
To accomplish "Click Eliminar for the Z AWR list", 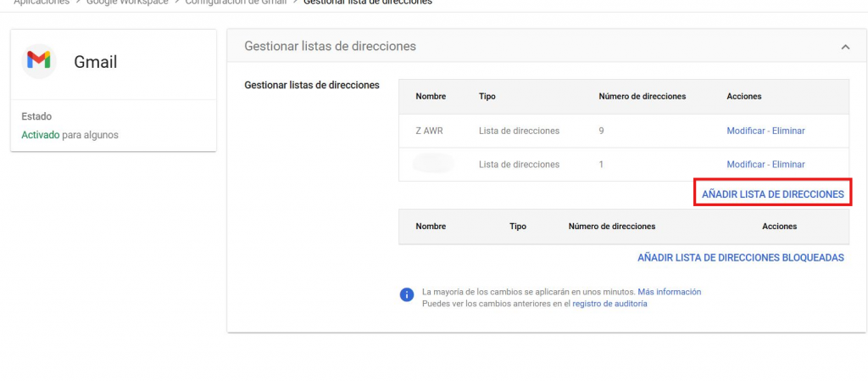I will tap(788, 131).
